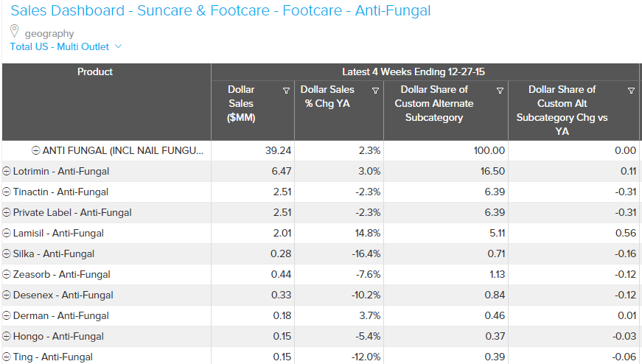Click the Latest 4 Weeks Ending 12-27-15 header
Viewport: 642px width, 364px height.
click(x=414, y=71)
